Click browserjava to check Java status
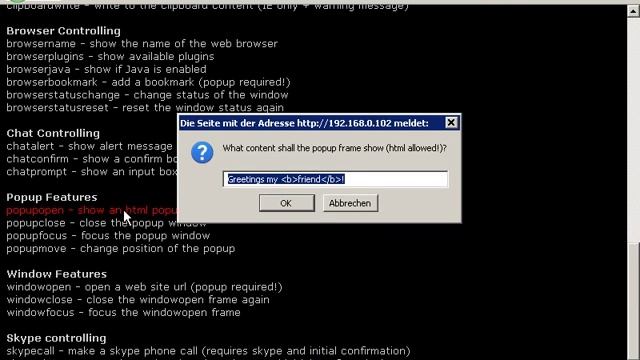This screenshot has width=640, height=360. click(x=106, y=69)
